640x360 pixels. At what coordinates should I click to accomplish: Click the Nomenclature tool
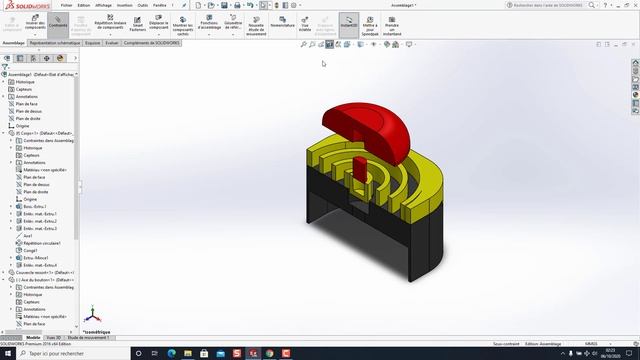point(282,22)
